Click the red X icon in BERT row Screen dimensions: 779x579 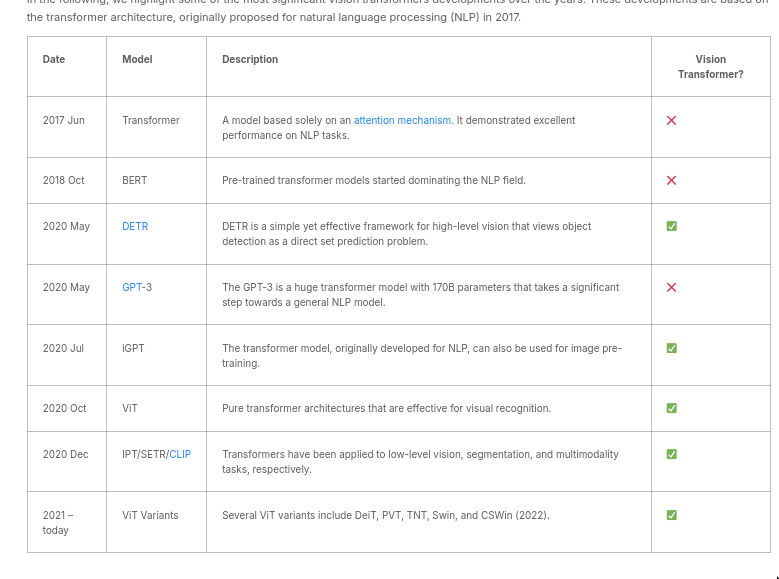pyautogui.click(x=671, y=181)
